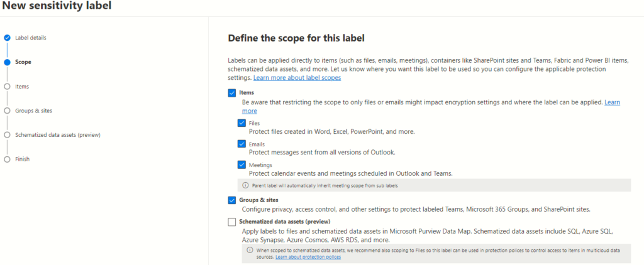Click info icon beside schematized assets recommendation
Viewport: 644px width, 265px height.
249,250
